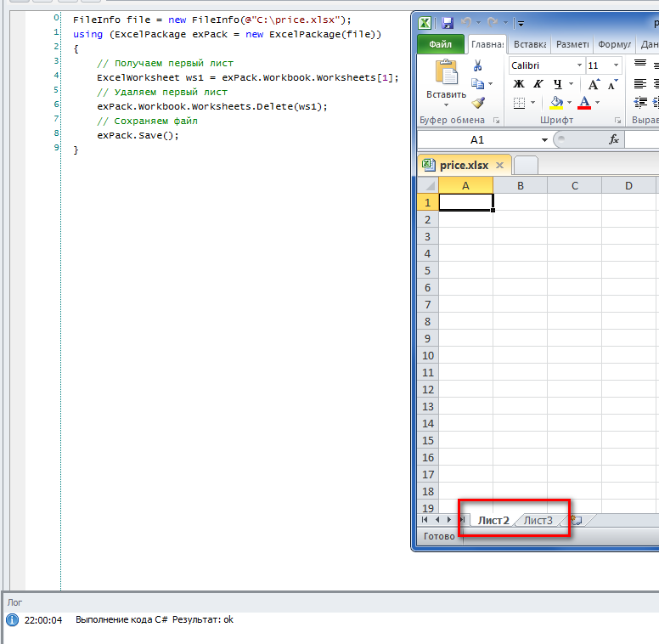Viewport: 659px width, 644px height.
Task: Toggle underline (Ч) formatting
Action: click(558, 84)
